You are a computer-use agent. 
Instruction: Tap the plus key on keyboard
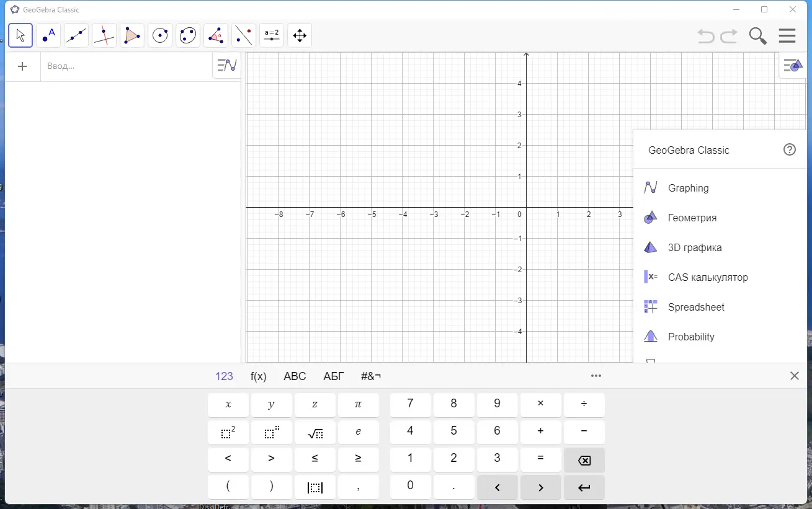540,432
